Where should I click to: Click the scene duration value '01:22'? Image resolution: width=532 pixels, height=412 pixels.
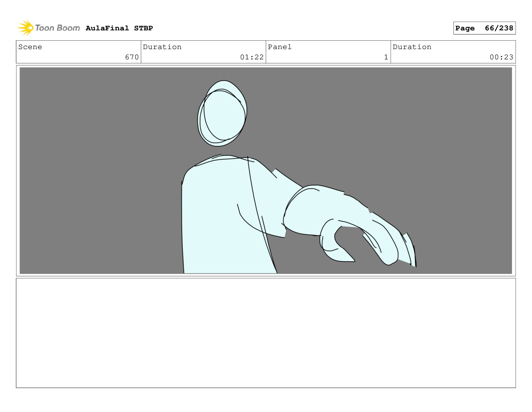pyautogui.click(x=252, y=57)
